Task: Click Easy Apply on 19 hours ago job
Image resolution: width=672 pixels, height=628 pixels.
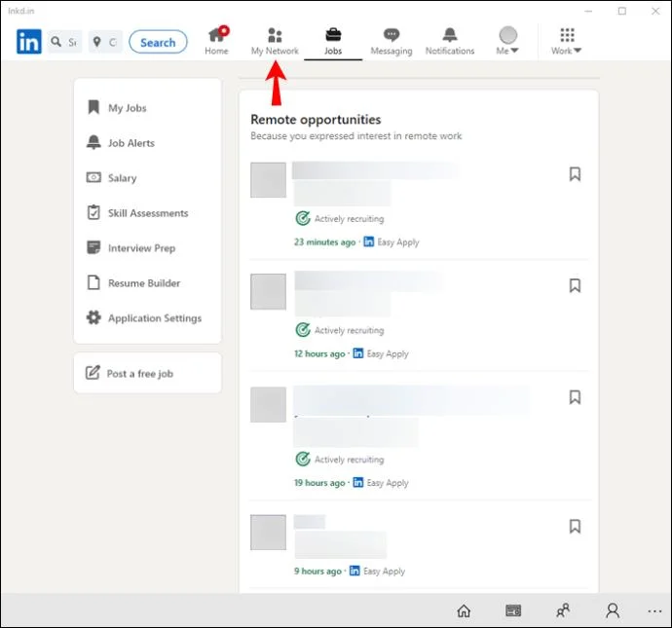Action: pyautogui.click(x=381, y=483)
